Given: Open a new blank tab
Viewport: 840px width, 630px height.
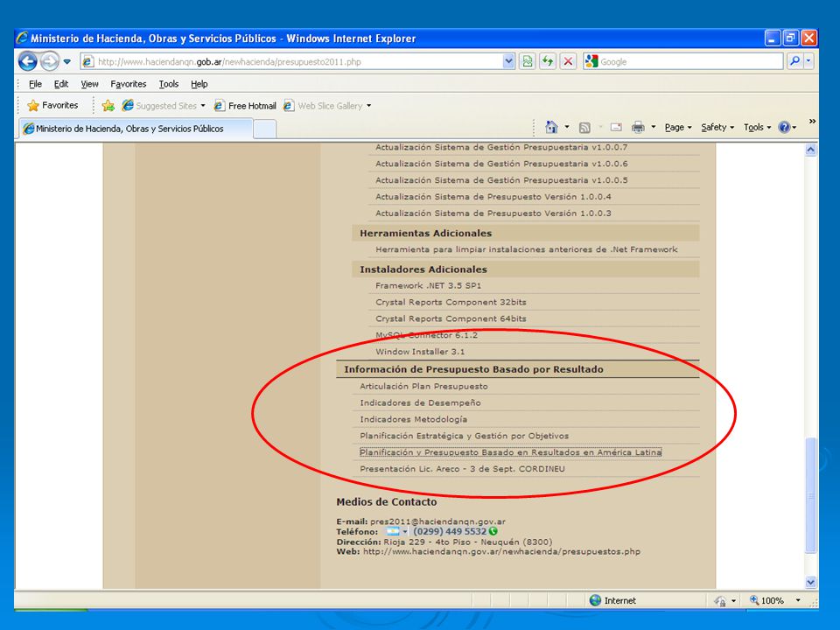Looking at the screenshot, I should click(264, 129).
